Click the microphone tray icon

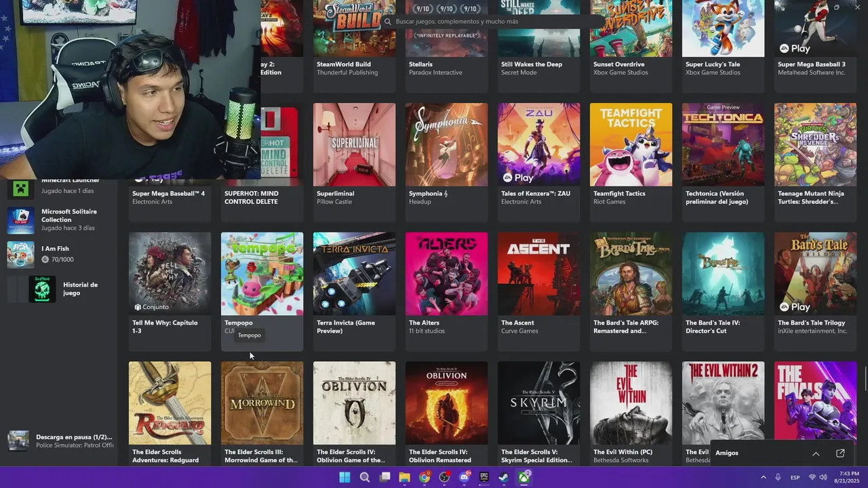point(778,477)
